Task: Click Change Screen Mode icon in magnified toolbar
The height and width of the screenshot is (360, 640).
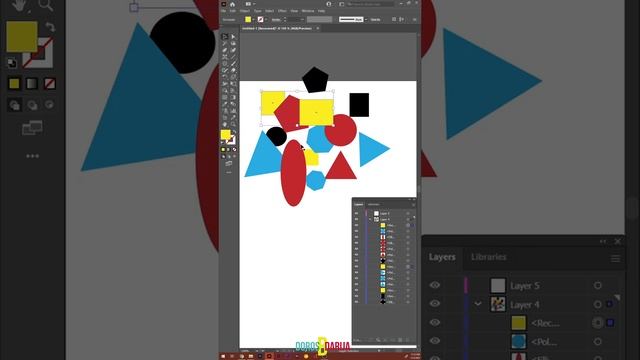Action: click(32, 128)
